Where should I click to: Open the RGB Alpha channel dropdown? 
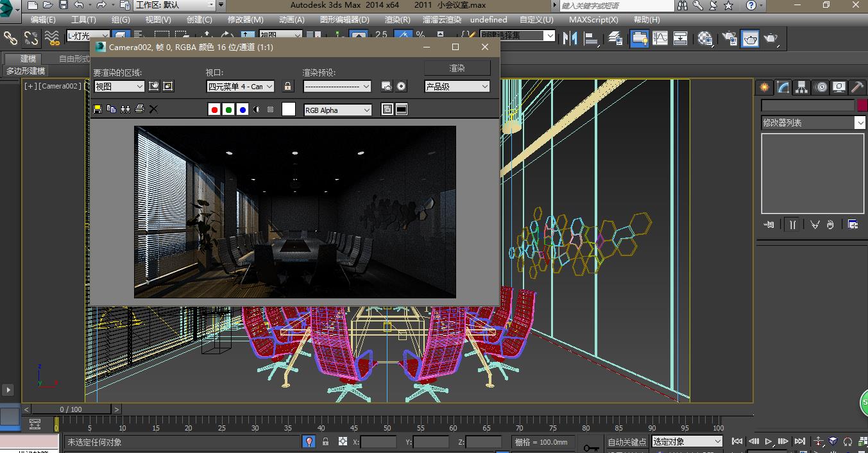[x=337, y=110]
